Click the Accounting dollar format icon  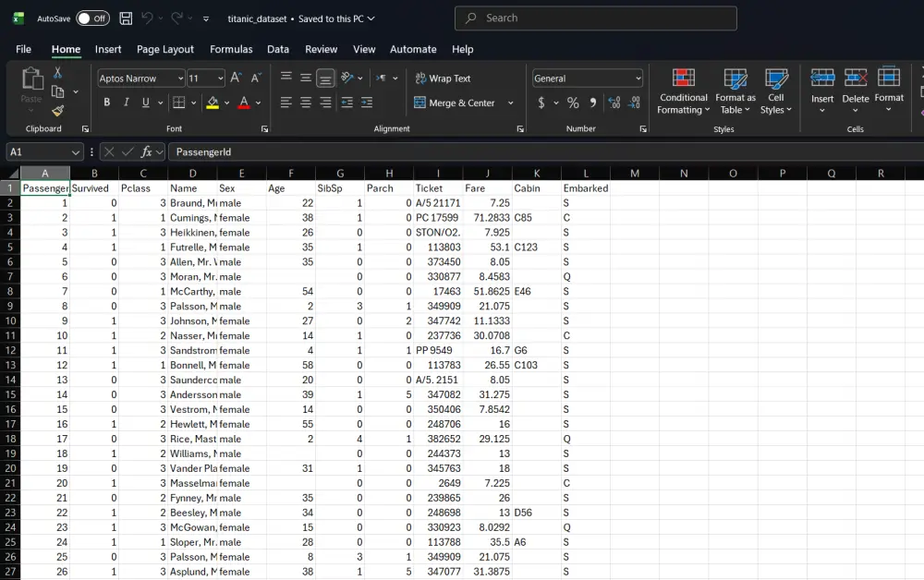click(x=541, y=103)
